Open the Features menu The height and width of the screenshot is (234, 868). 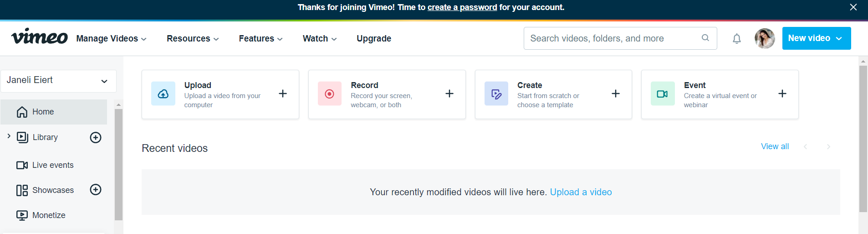(260, 39)
